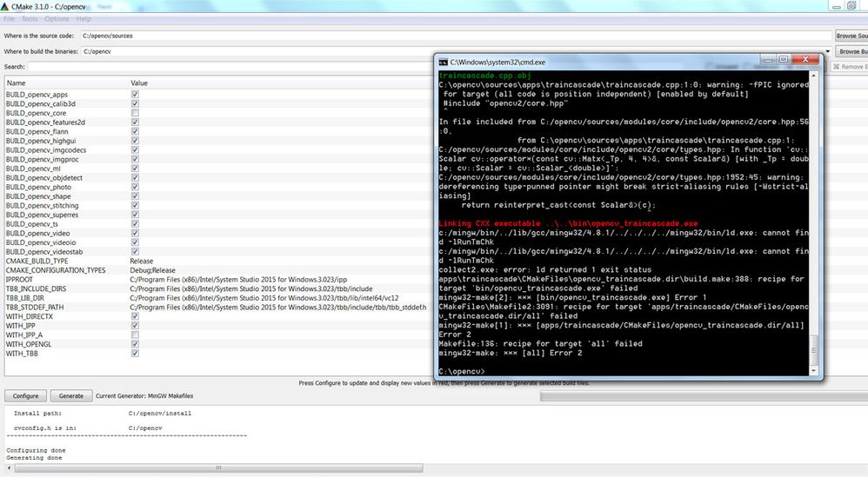Click the cmd.exe window icon
This screenshot has width=868, height=477.
[x=443, y=63]
